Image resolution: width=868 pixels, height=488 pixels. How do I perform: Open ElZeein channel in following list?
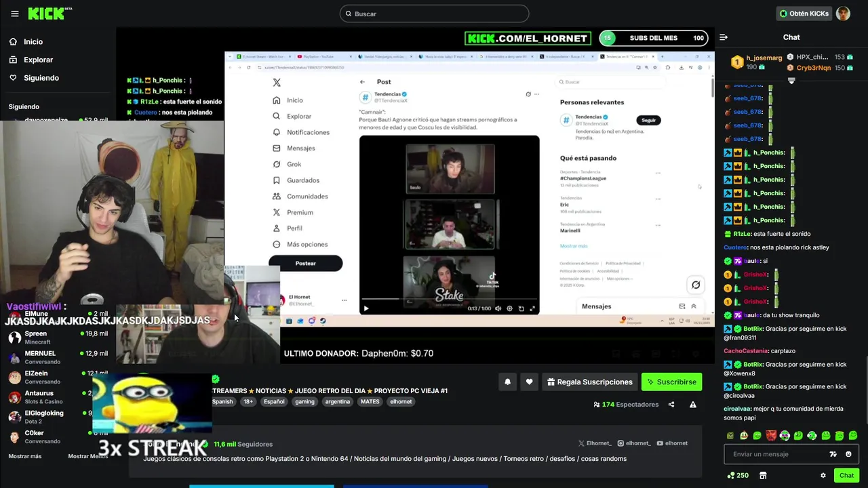(x=58, y=377)
